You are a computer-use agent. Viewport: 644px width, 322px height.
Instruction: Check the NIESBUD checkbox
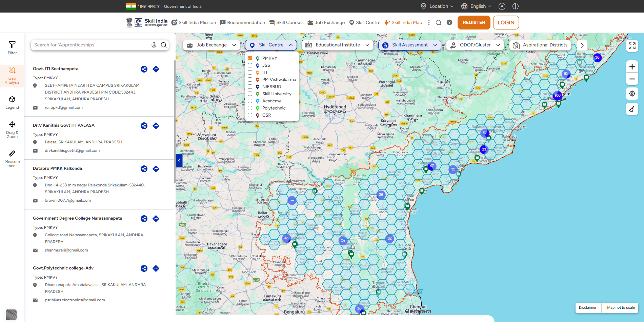point(250,87)
